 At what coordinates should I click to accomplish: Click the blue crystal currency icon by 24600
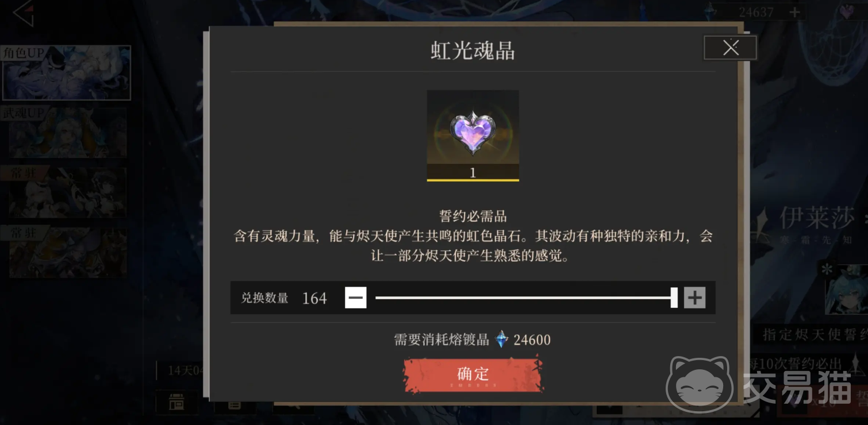pyautogui.click(x=502, y=339)
